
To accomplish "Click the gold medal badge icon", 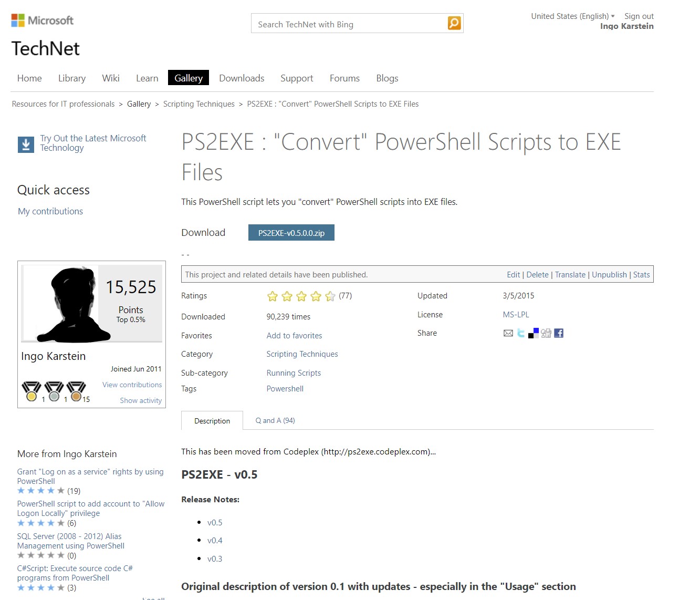I will click(x=32, y=391).
